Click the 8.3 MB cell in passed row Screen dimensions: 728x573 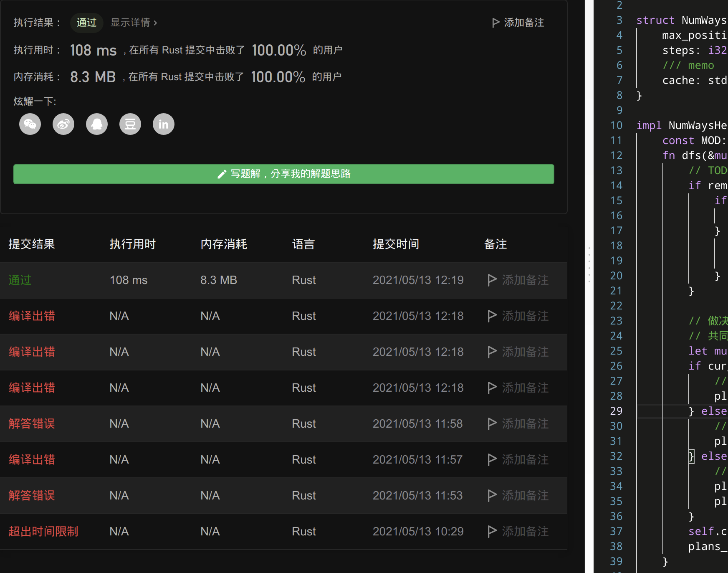[x=219, y=280]
